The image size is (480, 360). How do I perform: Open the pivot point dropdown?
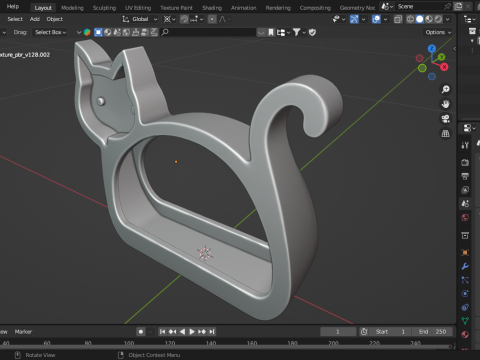(169, 19)
